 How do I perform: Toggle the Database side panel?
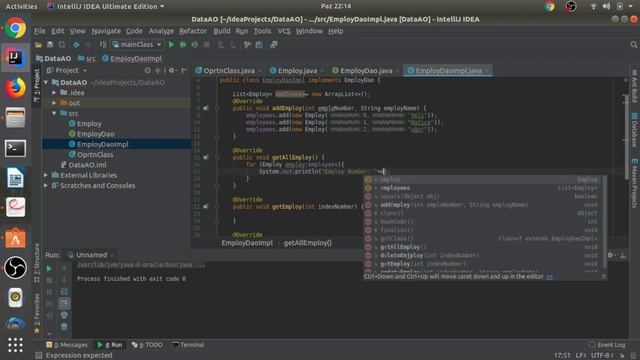coord(634,130)
